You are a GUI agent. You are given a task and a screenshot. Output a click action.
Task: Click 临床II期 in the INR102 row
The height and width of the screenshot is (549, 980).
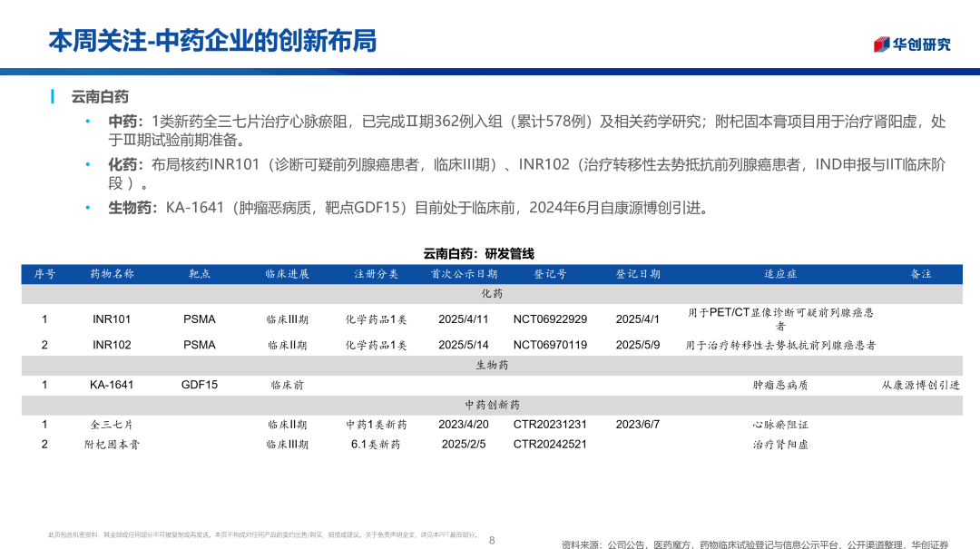point(287,345)
